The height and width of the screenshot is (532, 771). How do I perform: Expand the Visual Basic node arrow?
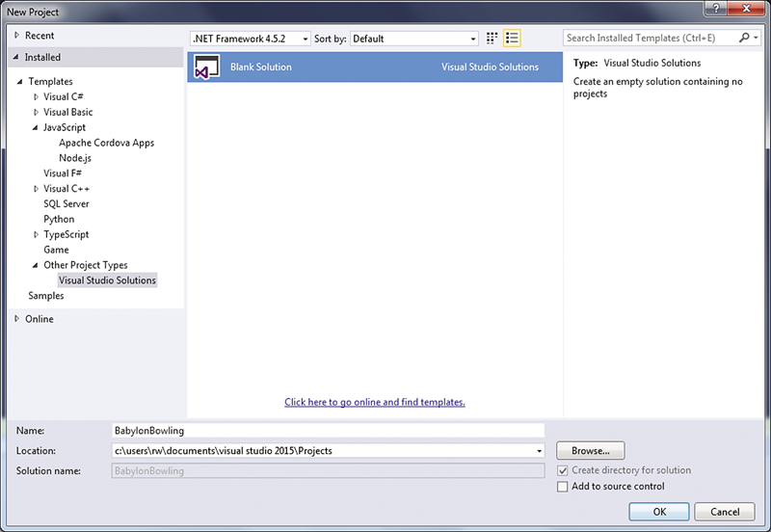(x=36, y=112)
